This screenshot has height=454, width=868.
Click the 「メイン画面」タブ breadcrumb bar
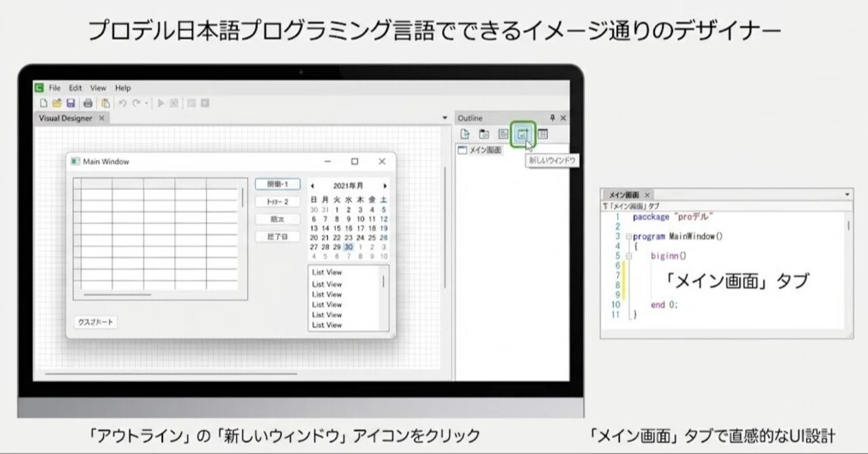[x=727, y=205]
